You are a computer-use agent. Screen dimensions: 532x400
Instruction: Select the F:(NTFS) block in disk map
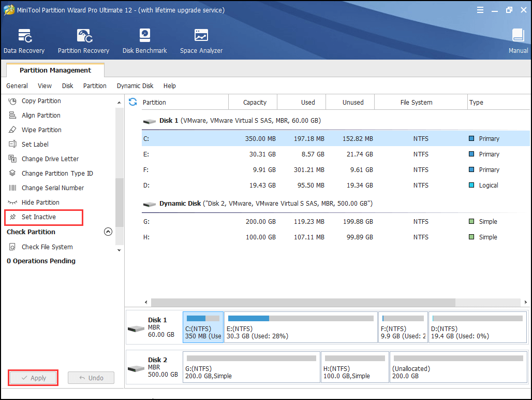click(403, 327)
